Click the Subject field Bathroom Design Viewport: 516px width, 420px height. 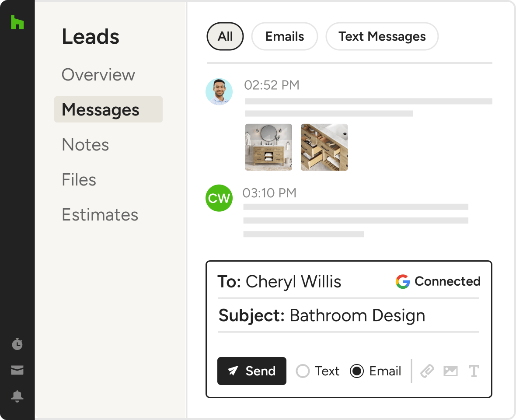pos(357,315)
